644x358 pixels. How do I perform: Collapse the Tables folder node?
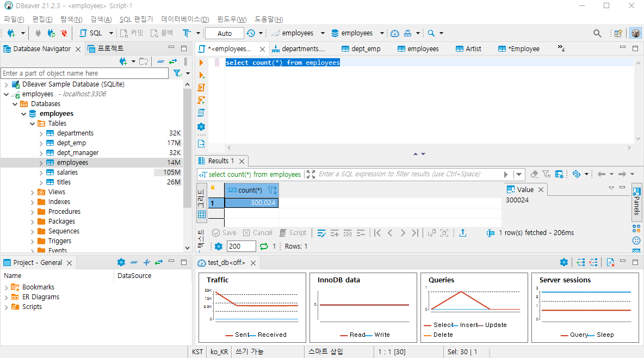[32, 124]
